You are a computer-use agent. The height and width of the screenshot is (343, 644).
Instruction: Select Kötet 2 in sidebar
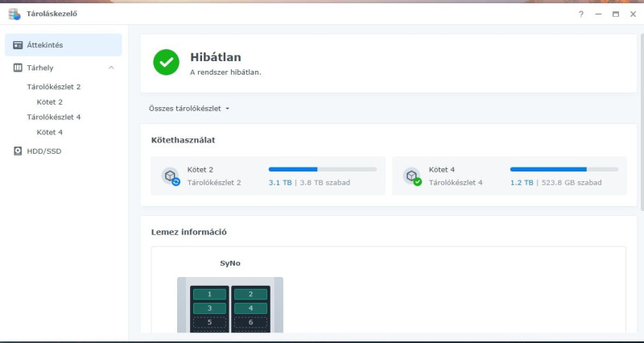(50, 102)
